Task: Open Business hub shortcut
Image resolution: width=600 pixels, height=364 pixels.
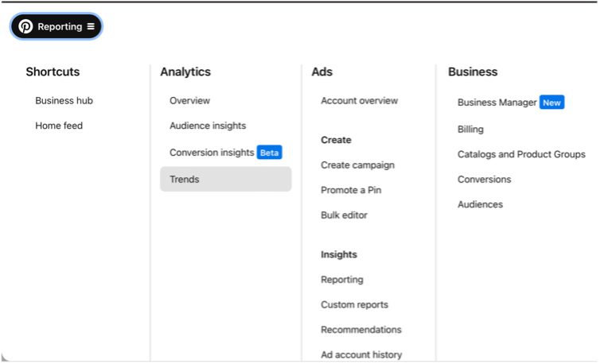Action: pos(64,101)
